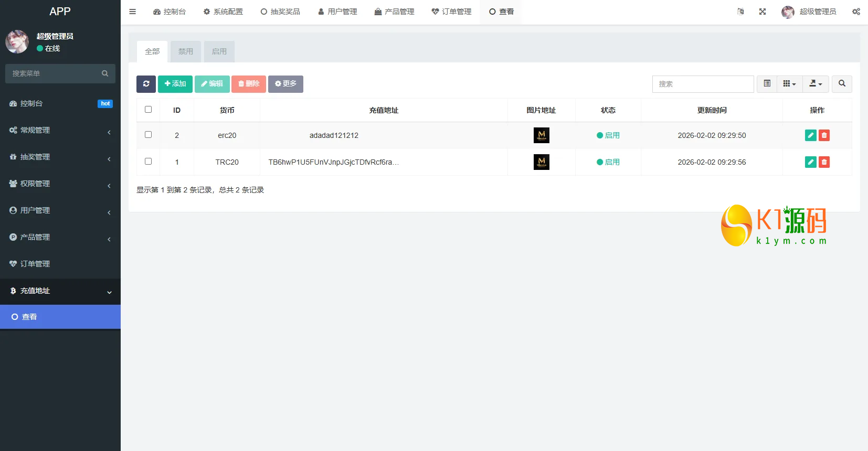Open the export data dropdown

tap(816, 84)
